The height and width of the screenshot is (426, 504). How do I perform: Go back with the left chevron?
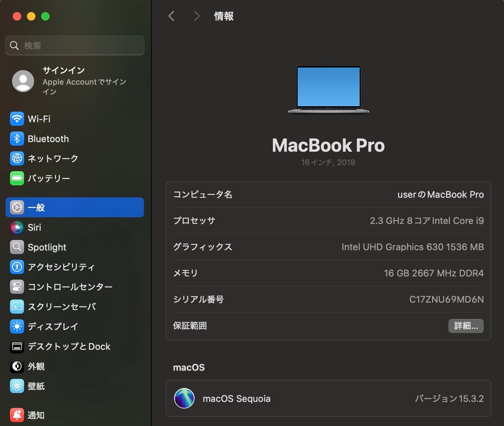172,16
